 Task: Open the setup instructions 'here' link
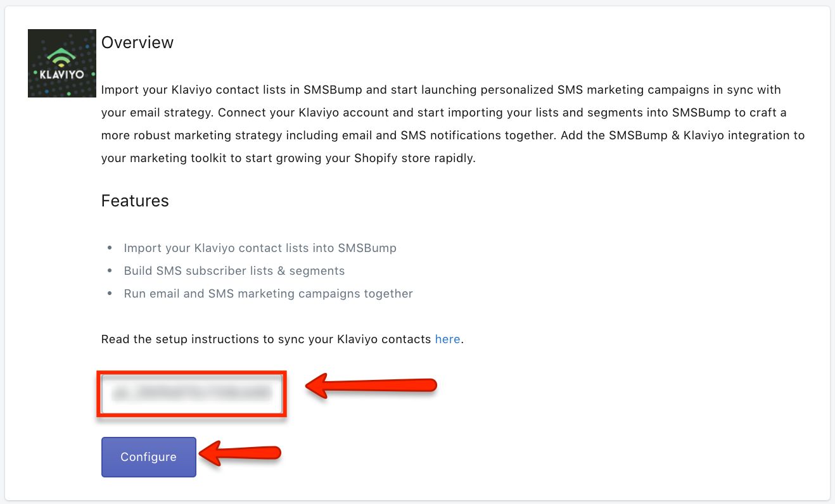(447, 339)
